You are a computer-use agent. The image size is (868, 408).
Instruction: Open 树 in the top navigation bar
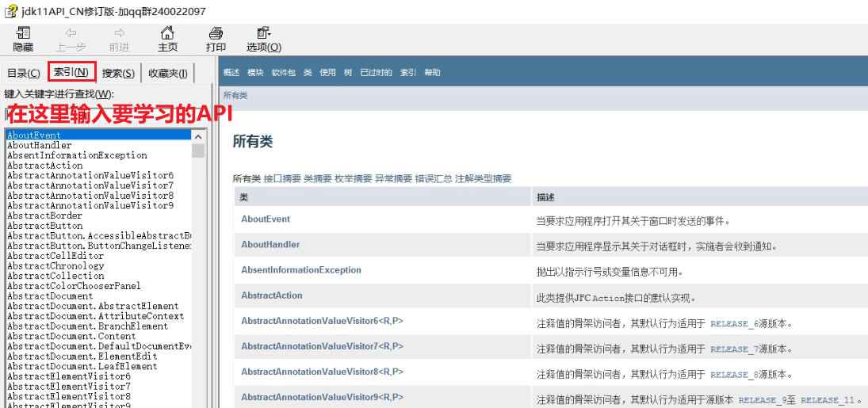[348, 73]
